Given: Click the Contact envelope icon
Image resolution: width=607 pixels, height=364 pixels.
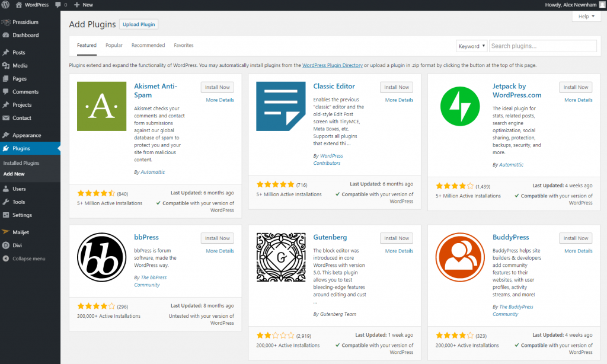Looking at the screenshot, I should tap(6, 118).
